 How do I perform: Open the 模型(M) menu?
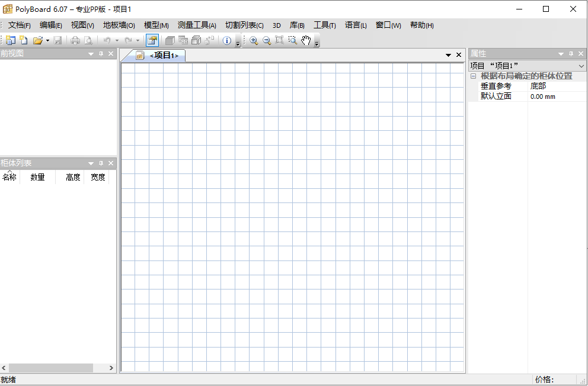[x=156, y=25]
